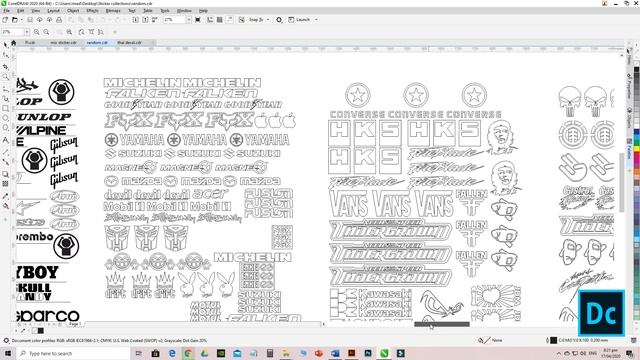Screen dimensions: 640x360
Task: Select the Text tool
Action: tap(6, 140)
